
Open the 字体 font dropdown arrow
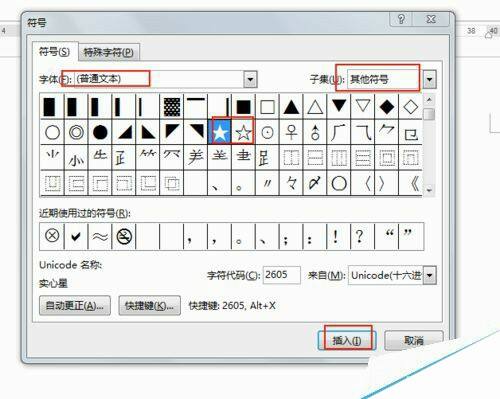(250, 79)
